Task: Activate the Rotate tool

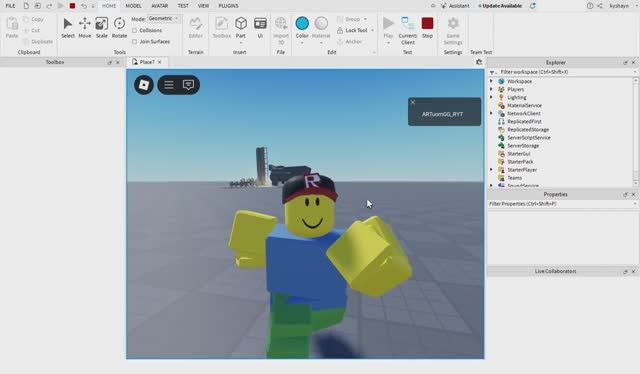Action: [x=119, y=27]
